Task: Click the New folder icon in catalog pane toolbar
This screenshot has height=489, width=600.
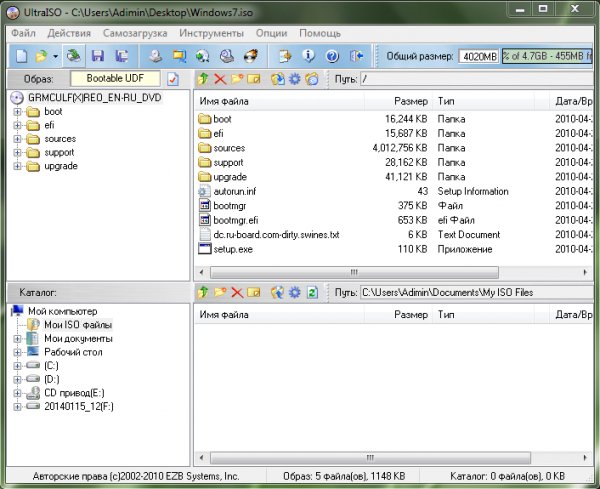Action: coord(220,292)
